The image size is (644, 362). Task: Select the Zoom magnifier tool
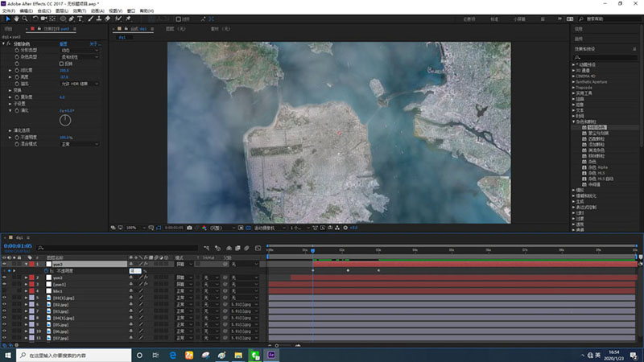click(25, 18)
